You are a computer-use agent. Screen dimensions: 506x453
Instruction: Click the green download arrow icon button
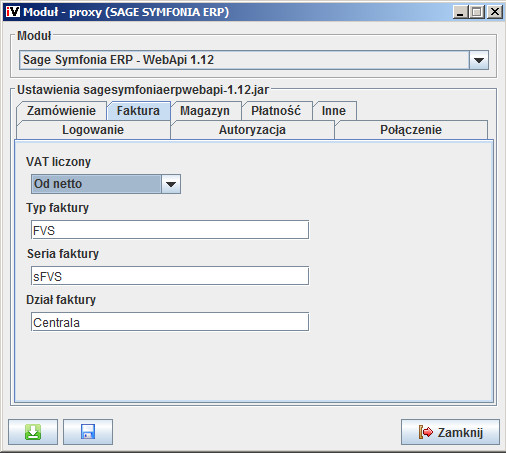click(x=33, y=432)
